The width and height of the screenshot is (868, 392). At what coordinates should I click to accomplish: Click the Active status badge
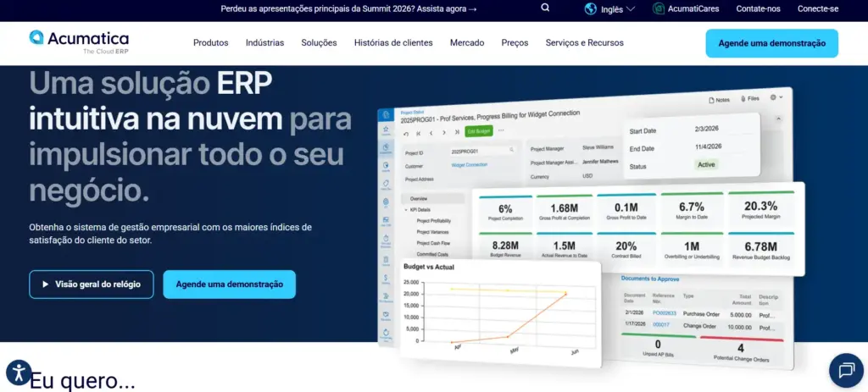point(706,165)
